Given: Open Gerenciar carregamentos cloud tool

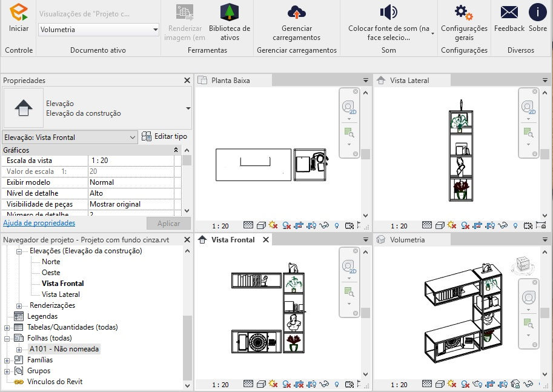Looking at the screenshot, I should point(297,12).
